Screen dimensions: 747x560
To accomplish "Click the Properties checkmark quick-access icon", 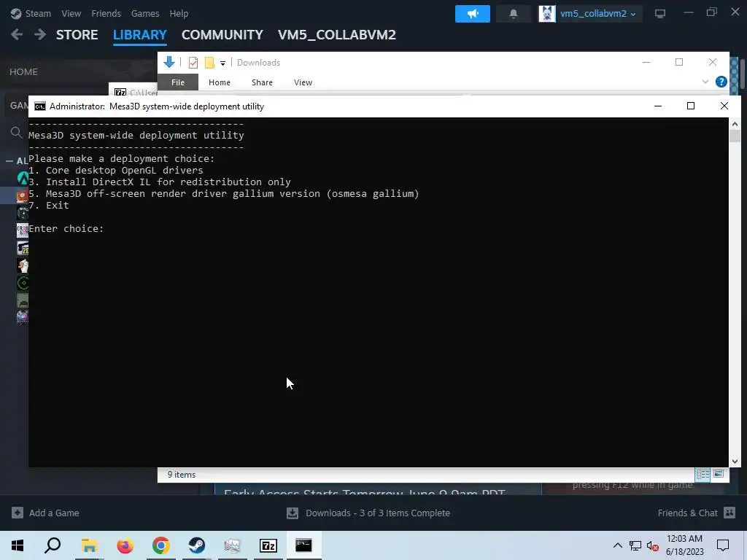I will pos(193,63).
